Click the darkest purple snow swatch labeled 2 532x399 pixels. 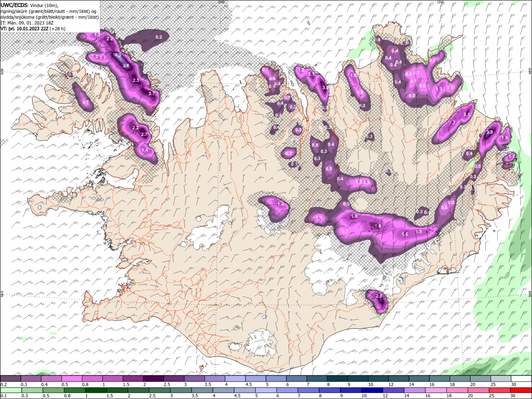click(153, 378)
